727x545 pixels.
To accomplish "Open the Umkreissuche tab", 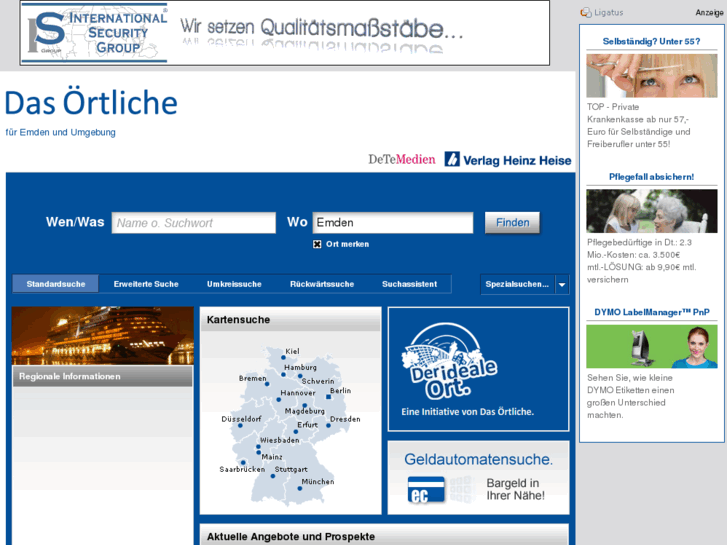I will (234, 284).
